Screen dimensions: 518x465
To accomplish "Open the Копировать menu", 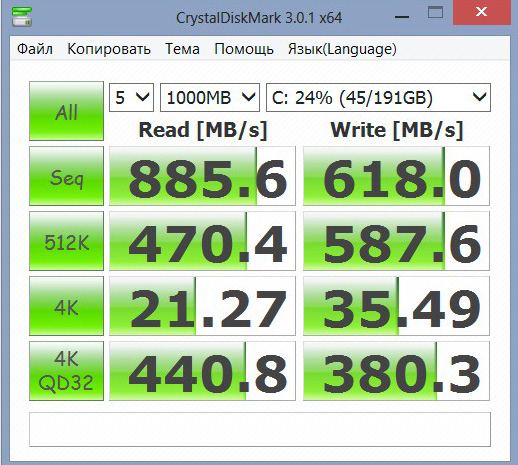I will (x=109, y=49).
